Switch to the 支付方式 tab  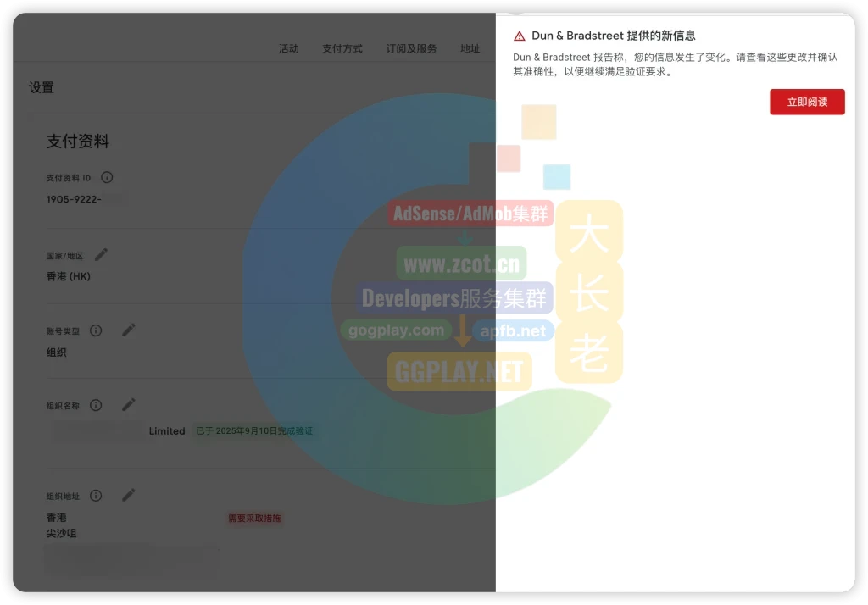coord(342,48)
